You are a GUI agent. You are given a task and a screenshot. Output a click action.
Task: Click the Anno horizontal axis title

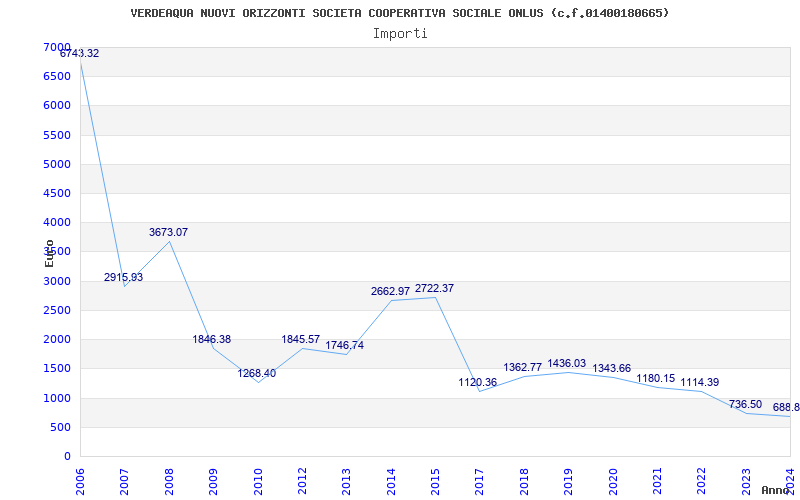click(776, 490)
